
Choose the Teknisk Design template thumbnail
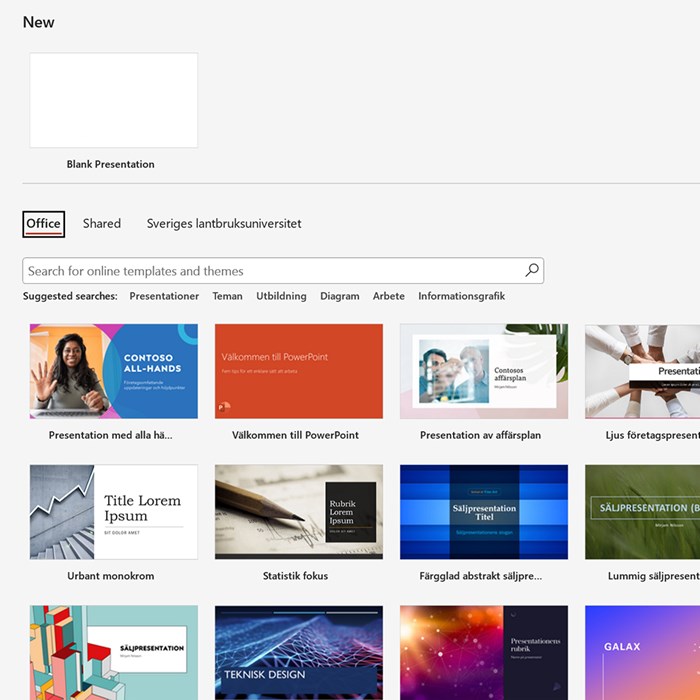click(x=298, y=652)
